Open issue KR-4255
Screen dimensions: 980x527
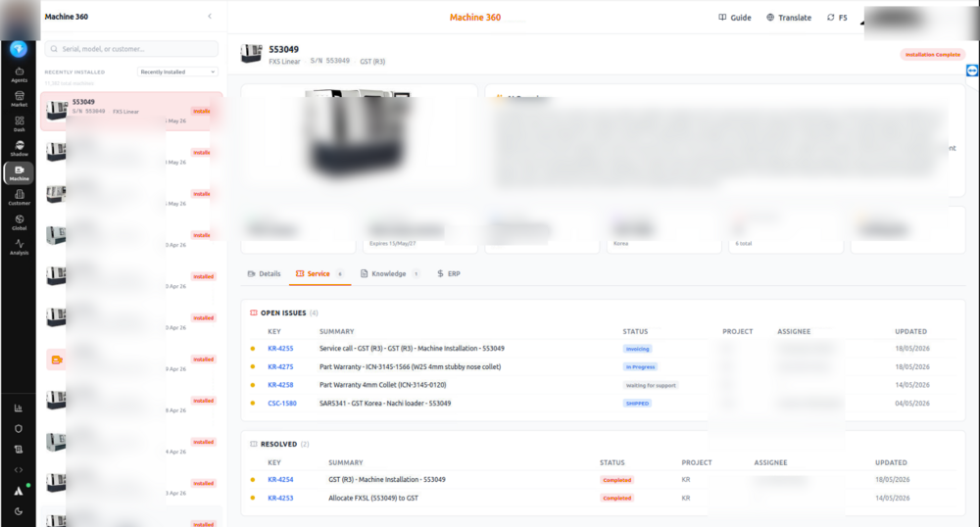(x=280, y=349)
